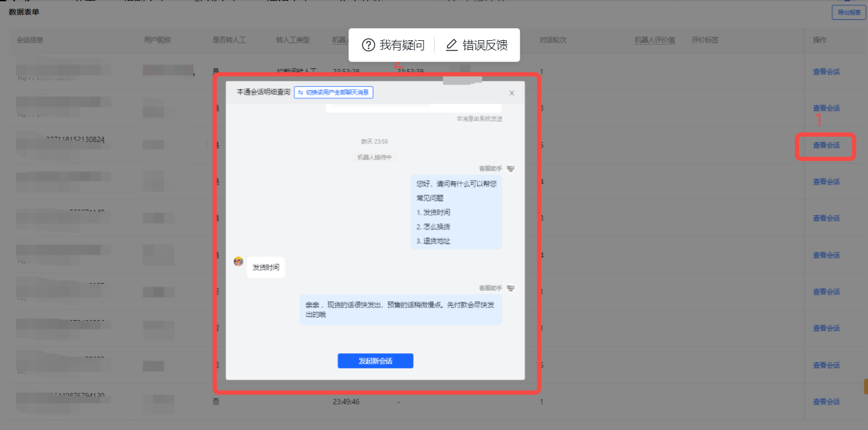This screenshot has height=430, width=868.
Task: Open 查看会话 link highlighted by the red box
Action: click(826, 146)
